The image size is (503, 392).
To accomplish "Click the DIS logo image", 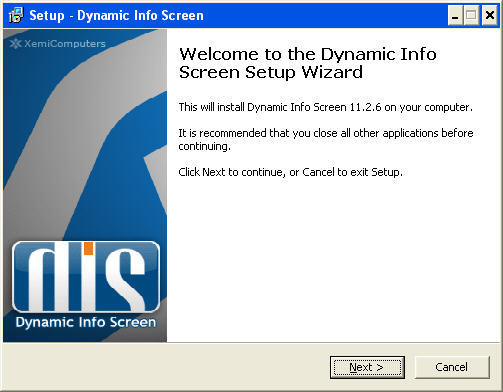I will click(86, 276).
